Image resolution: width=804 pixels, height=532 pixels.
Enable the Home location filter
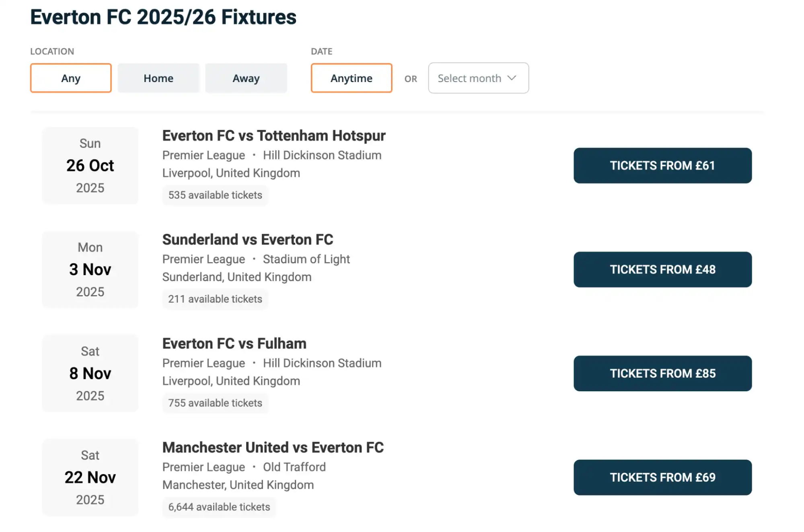pos(158,78)
